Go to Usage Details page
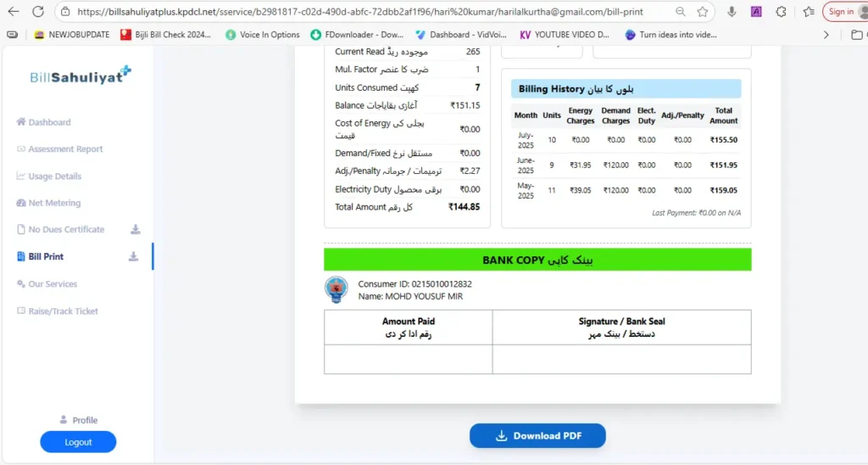The height and width of the screenshot is (465, 868). [x=54, y=176]
